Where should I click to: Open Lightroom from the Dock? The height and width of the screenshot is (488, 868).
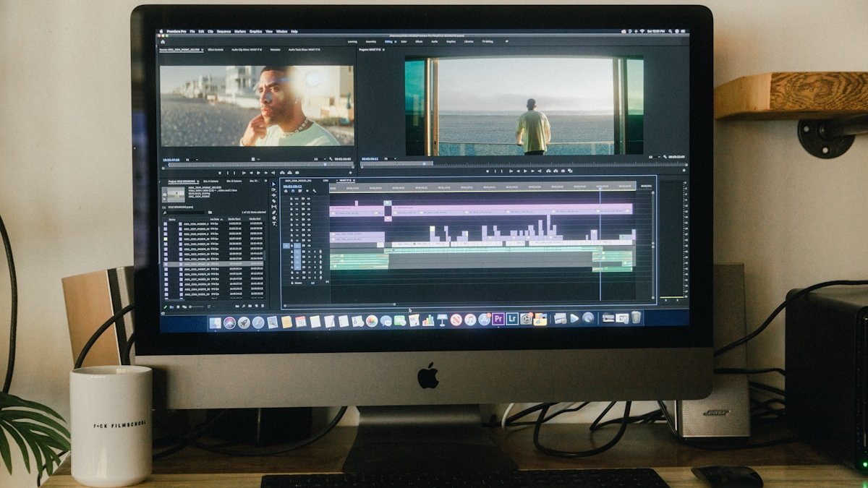pyautogui.click(x=512, y=319)
